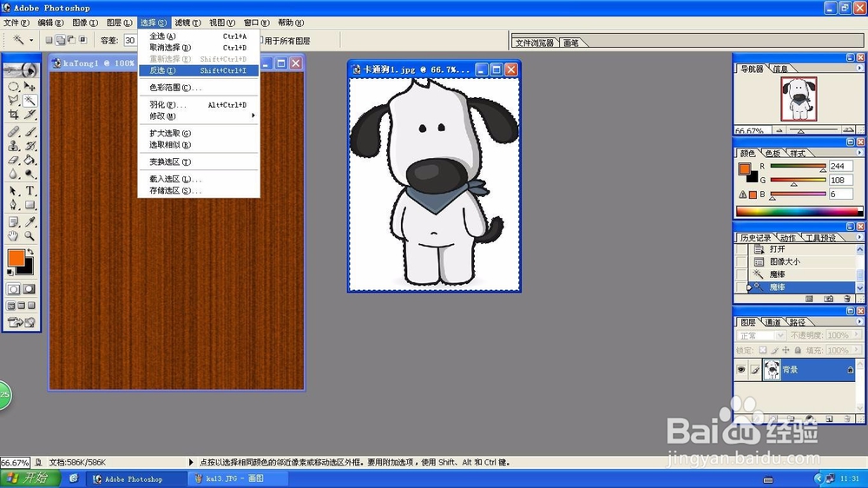The width and height of the screenshot is (868, 488).
Task: Click 反选 in the Select menu
Action: pyautogui.click(x=199, y=70)
